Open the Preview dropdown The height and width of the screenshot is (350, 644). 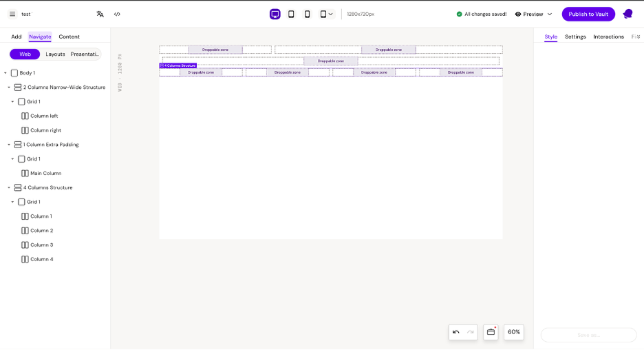coord(533,14)
